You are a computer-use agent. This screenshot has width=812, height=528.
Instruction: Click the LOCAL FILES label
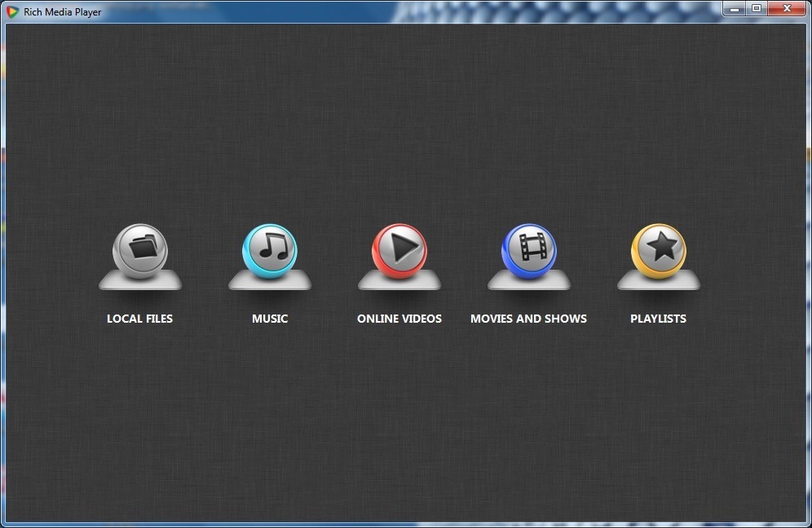tap(139, 319)
